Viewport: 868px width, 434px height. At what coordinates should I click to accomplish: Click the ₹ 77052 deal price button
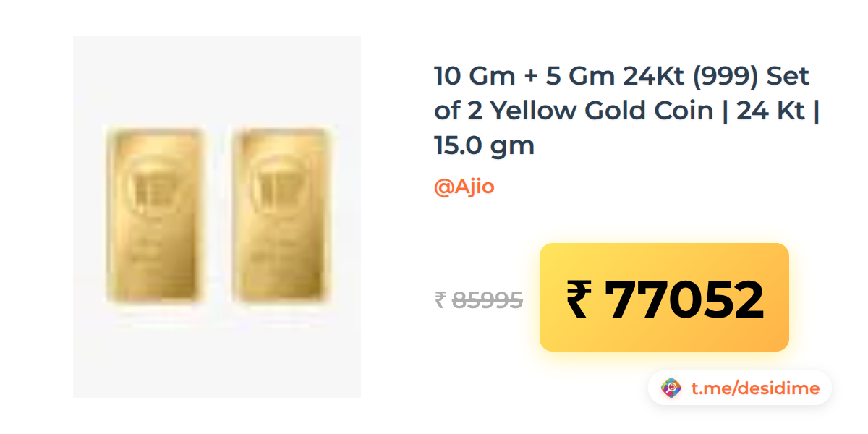coord(664,297)
